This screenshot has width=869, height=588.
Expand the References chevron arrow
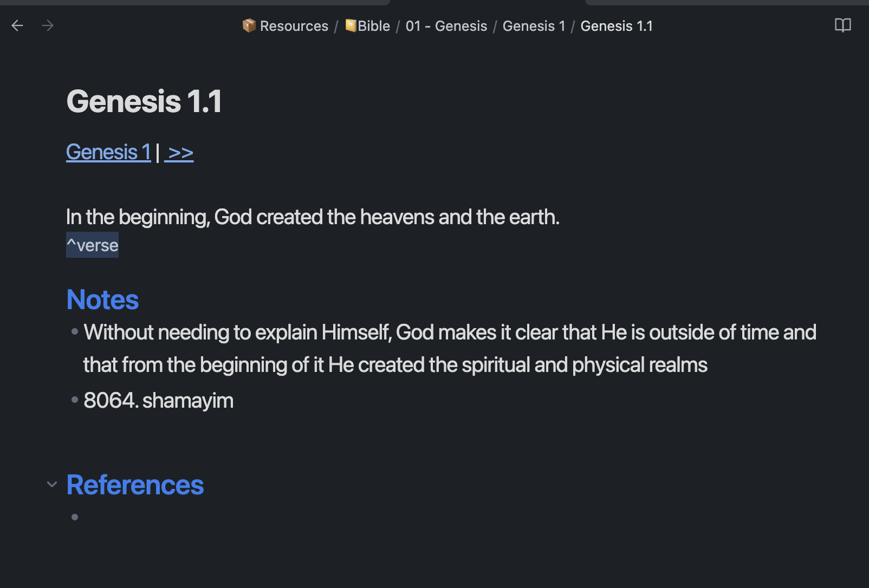[51, 485]
